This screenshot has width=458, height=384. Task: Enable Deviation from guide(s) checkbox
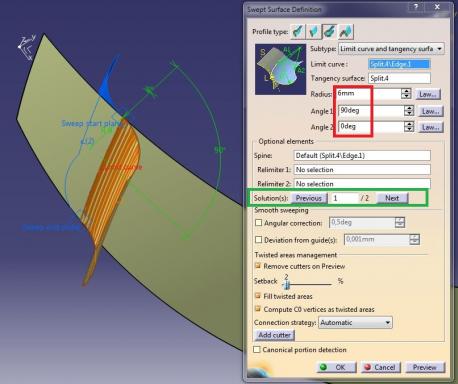tap(258, 240)
